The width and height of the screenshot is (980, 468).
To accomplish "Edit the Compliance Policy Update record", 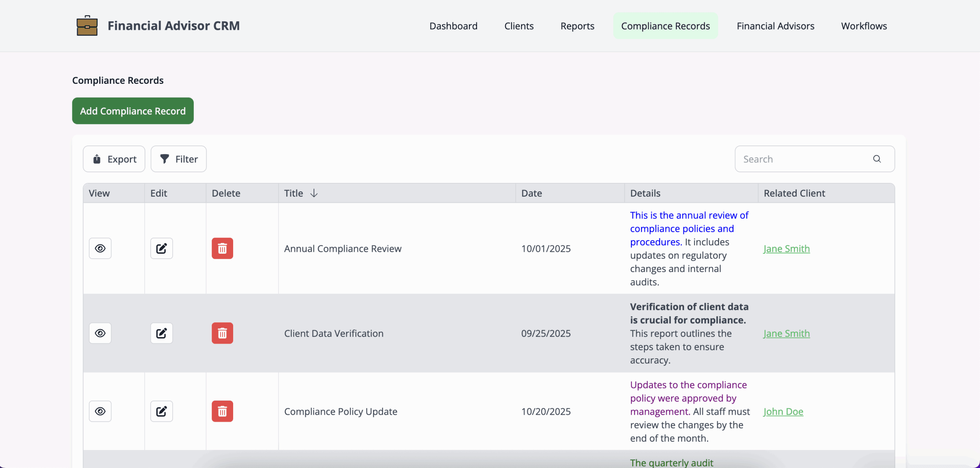I will [161, 411].
